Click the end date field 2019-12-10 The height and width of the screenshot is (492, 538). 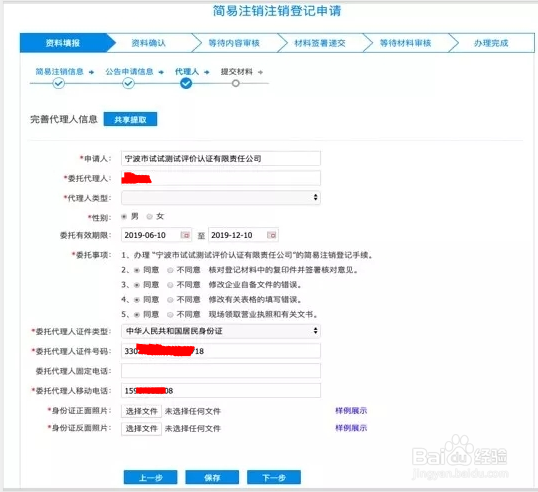click(x=243, y=235)
